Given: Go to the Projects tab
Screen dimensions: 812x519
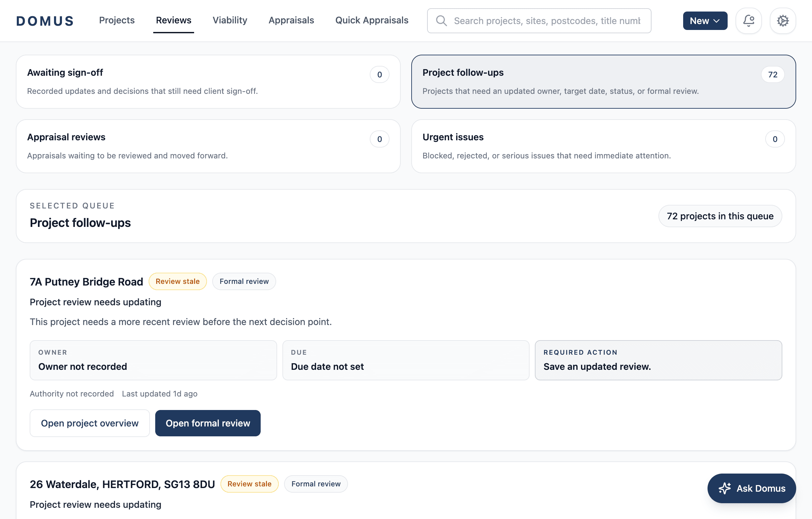Looking at the screenshot, I should click(117, 20).
